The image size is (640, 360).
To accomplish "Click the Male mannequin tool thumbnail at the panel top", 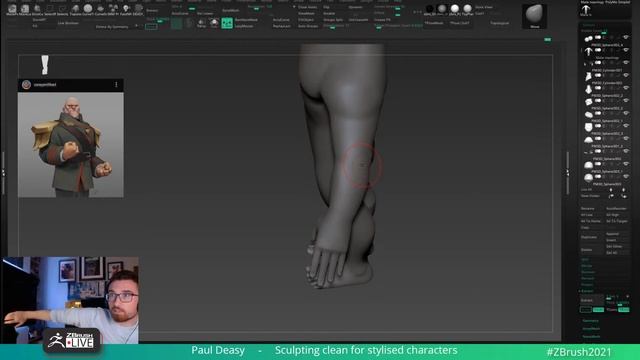I will tap(585, 10).
